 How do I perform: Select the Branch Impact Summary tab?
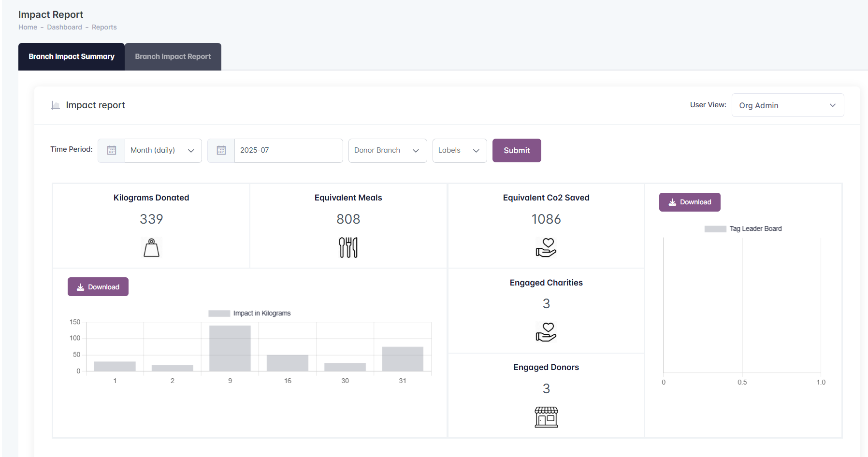pyautogui.click(x=72, y=57)
